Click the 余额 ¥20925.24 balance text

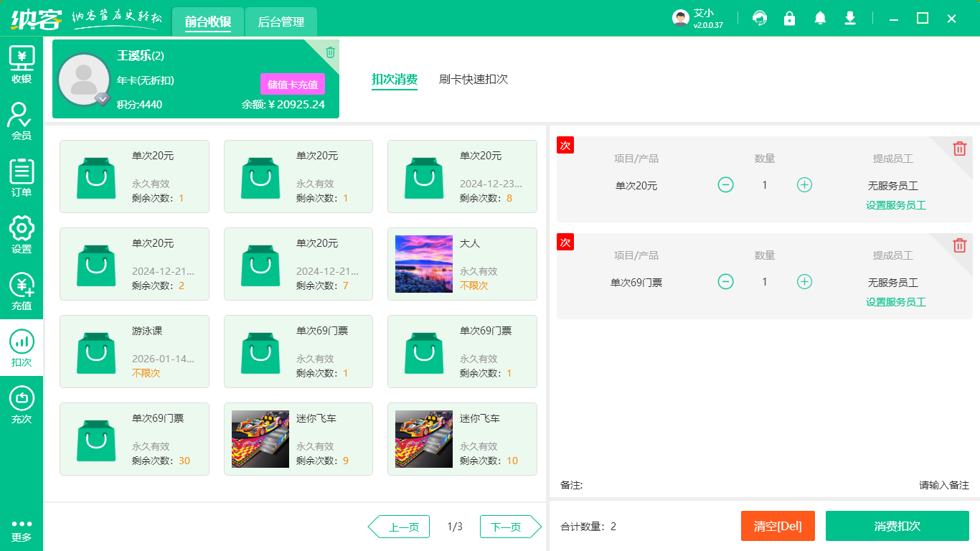click(283, 105)
